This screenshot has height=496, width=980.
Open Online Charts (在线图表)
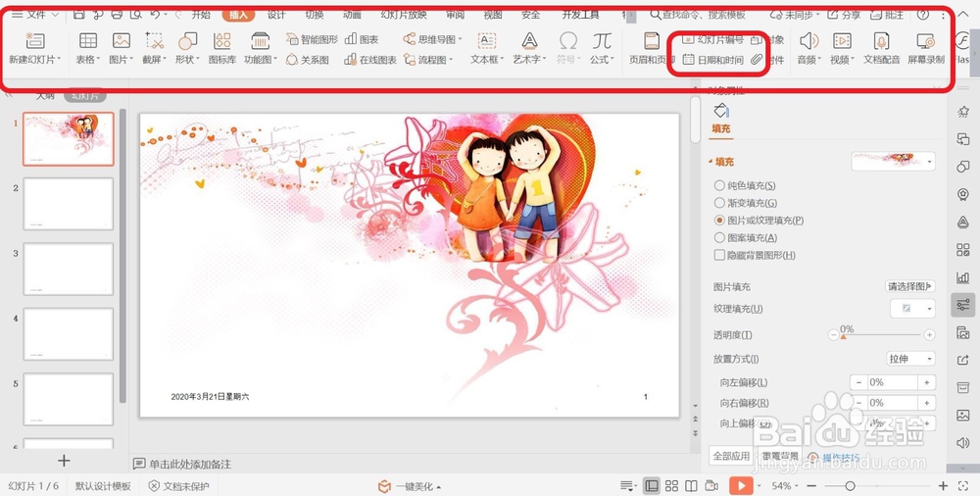pyautogui.click(x=370, y=60)
